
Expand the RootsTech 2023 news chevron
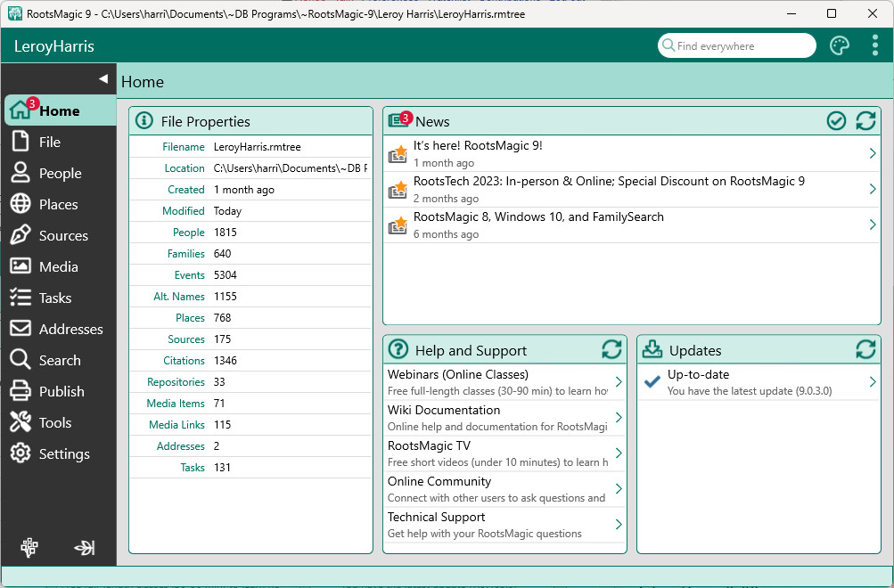[x=873, y=189]
